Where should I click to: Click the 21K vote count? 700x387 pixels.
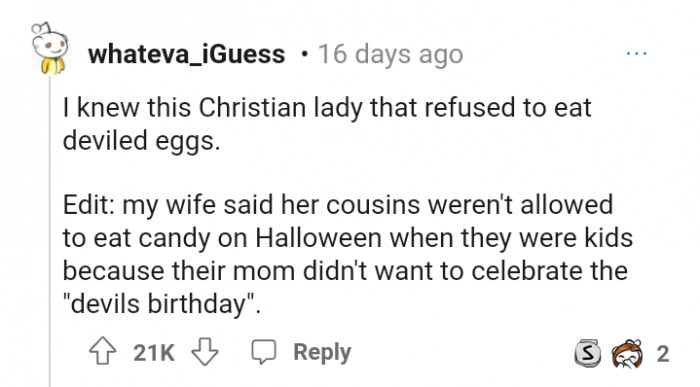pyautogui.click(x=154, y=353)
